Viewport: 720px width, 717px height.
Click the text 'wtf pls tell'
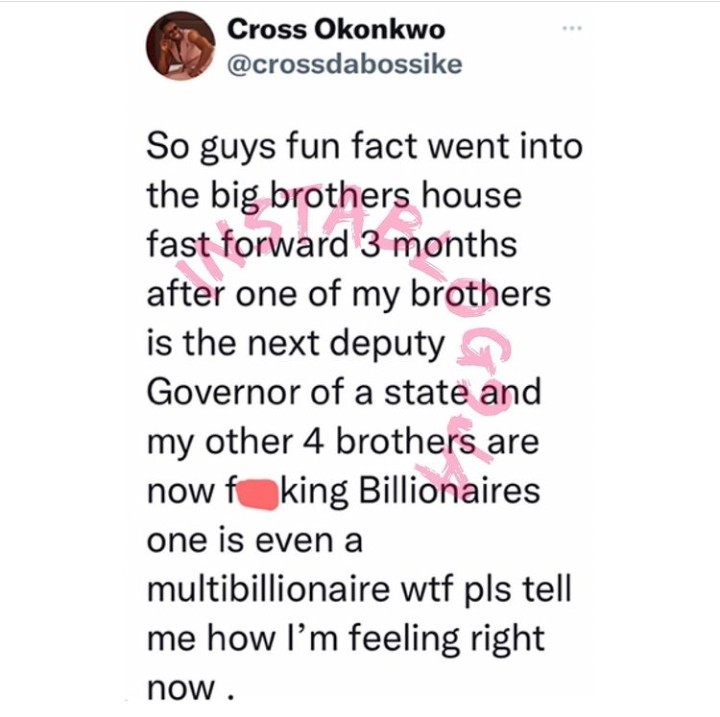click(x=487, y=589)
